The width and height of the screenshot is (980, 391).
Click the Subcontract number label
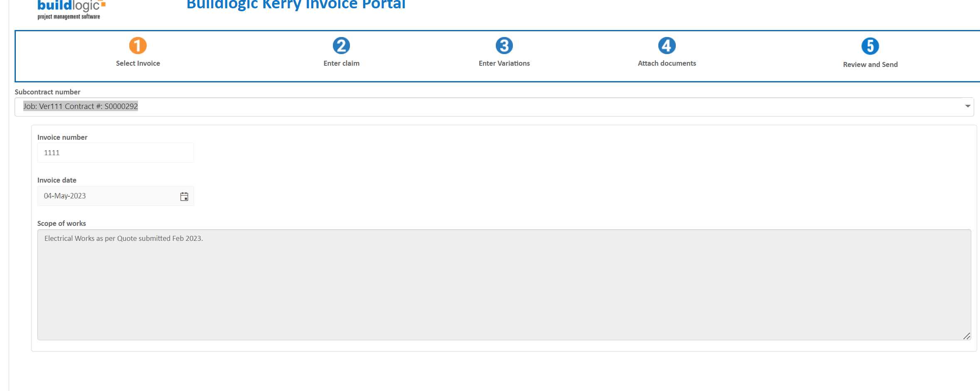(x=47, y=92)
